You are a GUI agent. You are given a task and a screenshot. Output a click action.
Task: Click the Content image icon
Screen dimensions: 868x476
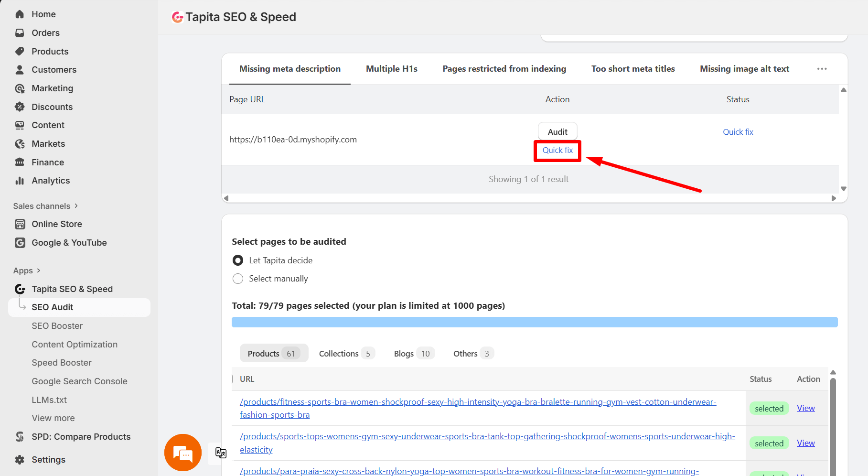click(x=20, y=125)
